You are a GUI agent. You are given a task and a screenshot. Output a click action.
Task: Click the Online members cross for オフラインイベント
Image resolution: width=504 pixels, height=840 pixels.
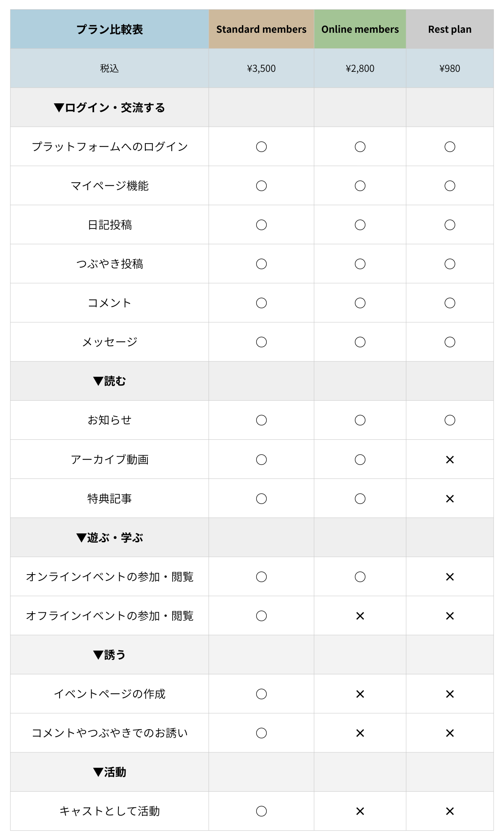pos(360,616)
